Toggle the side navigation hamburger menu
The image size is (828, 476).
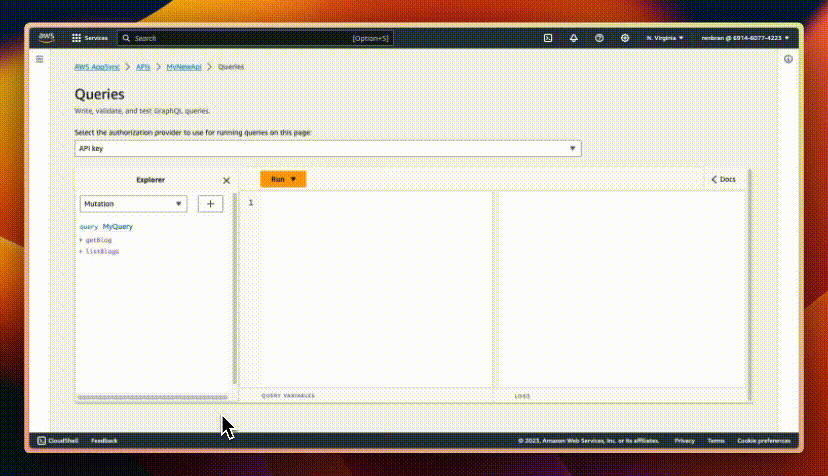point(40,59)
